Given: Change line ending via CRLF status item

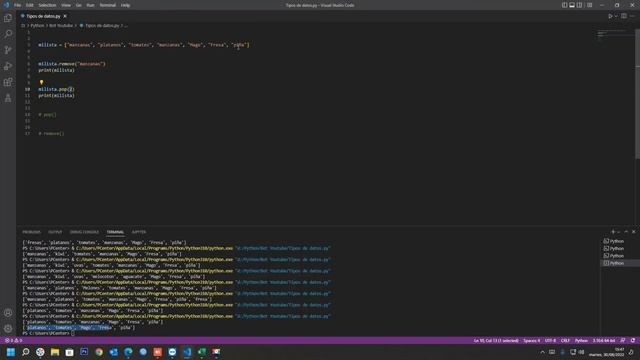Looking at the screenshot, I should (565, 340).
